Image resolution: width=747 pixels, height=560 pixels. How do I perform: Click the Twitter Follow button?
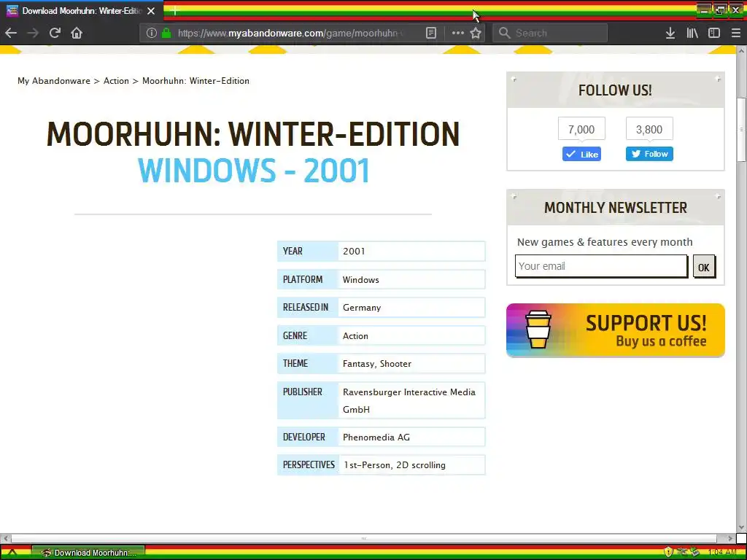click(649, 154)
